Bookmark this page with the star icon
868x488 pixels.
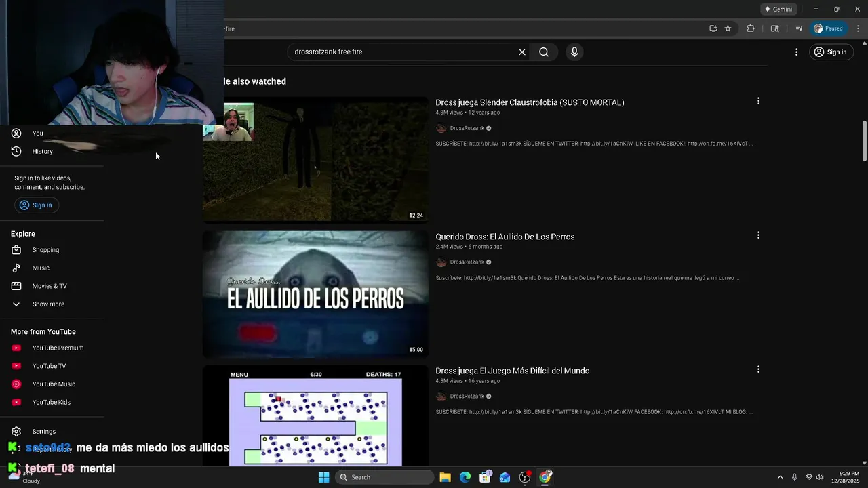(728, 28)
